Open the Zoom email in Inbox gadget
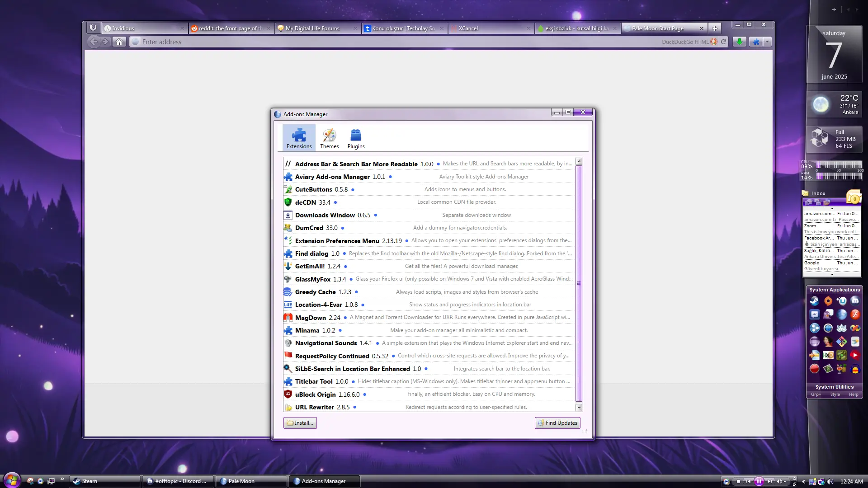Image resolution: width=868 pixels, height=488 pixels. coord(832,229)
